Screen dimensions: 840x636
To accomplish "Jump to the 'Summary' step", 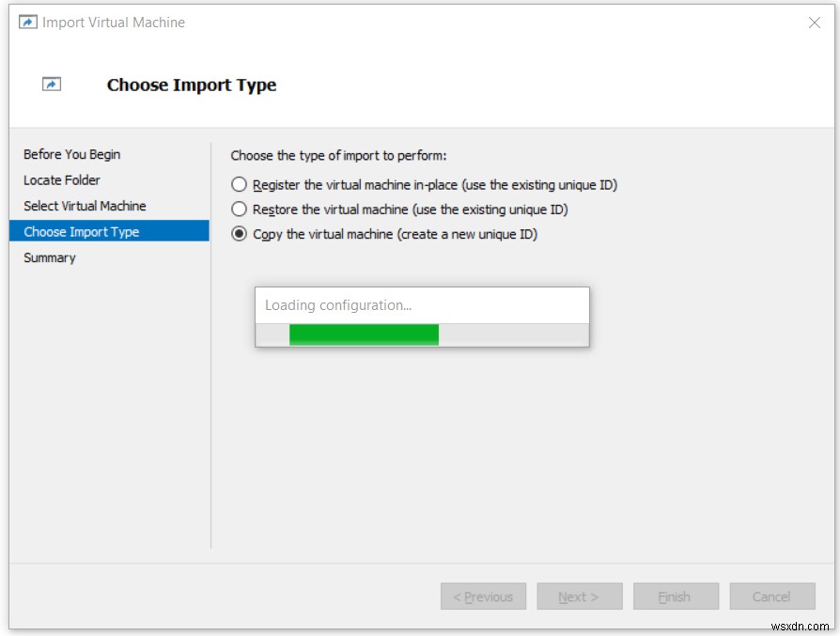I will (x=49, y=257).
